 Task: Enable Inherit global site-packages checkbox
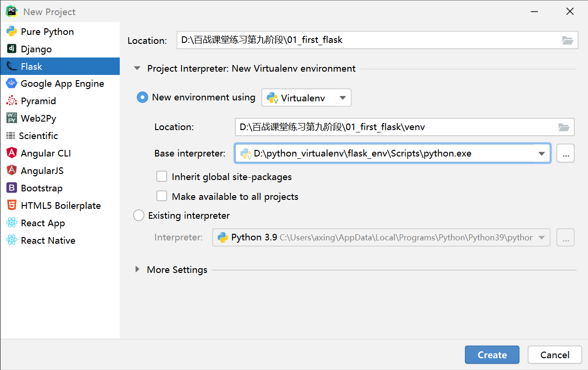[x=162, y=177]
